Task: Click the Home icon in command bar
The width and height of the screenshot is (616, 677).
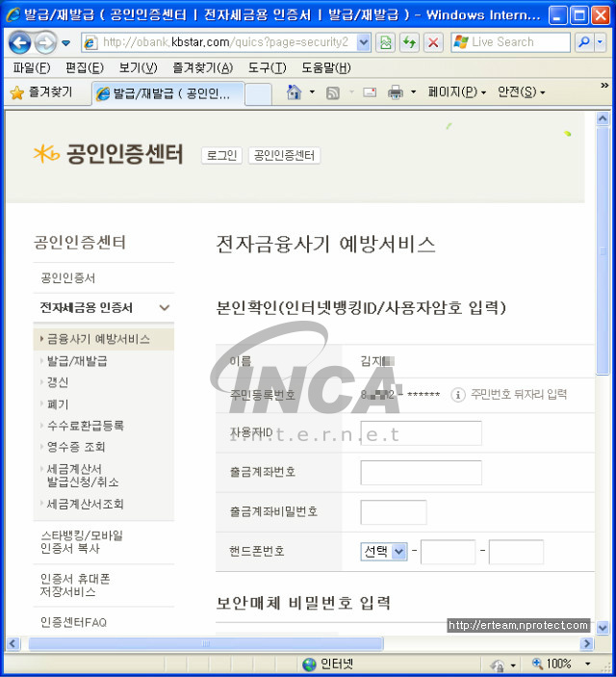Action: (294, 91)
